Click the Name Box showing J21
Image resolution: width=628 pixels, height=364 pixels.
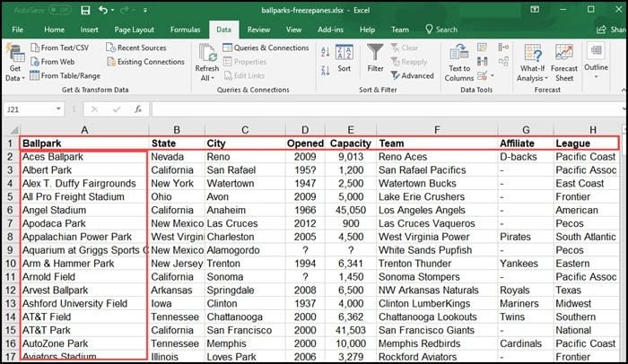pos(28,109)
